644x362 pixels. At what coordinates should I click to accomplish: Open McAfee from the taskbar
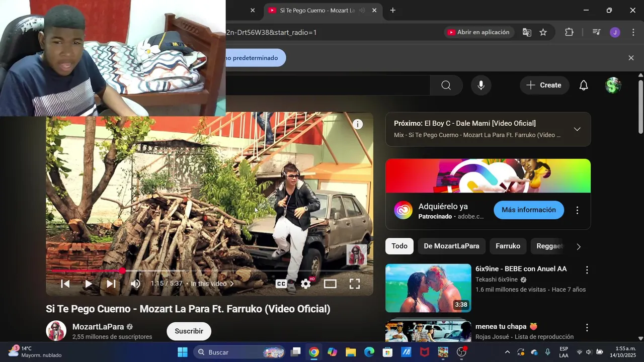point(425,352)
